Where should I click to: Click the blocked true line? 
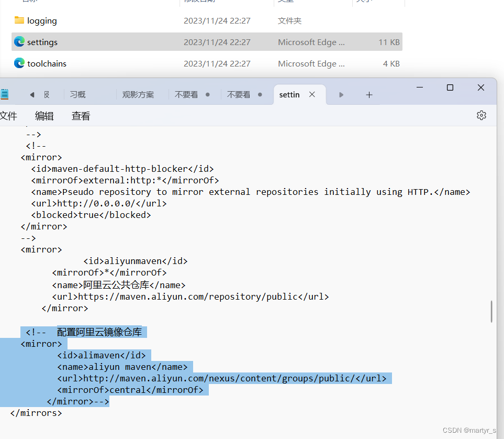point(91,215)
